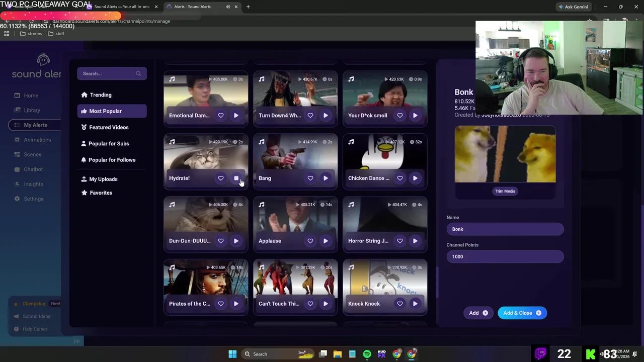Click the search magnifier icon in Search box
The width and height of the screenshot is (644, 362).
[138, 74]
